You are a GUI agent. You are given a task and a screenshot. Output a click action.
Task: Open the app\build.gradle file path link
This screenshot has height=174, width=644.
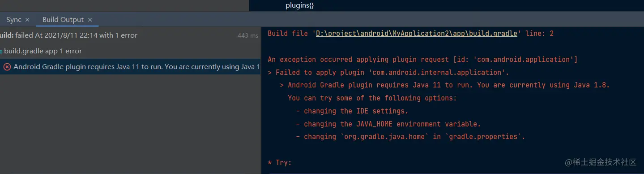pyautogui.click(x=417, y=34)
